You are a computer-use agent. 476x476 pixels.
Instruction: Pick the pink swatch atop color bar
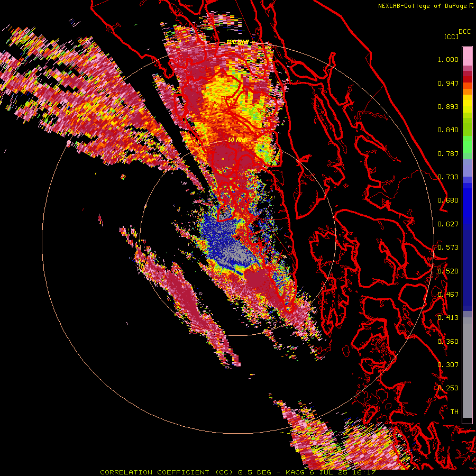467,57
